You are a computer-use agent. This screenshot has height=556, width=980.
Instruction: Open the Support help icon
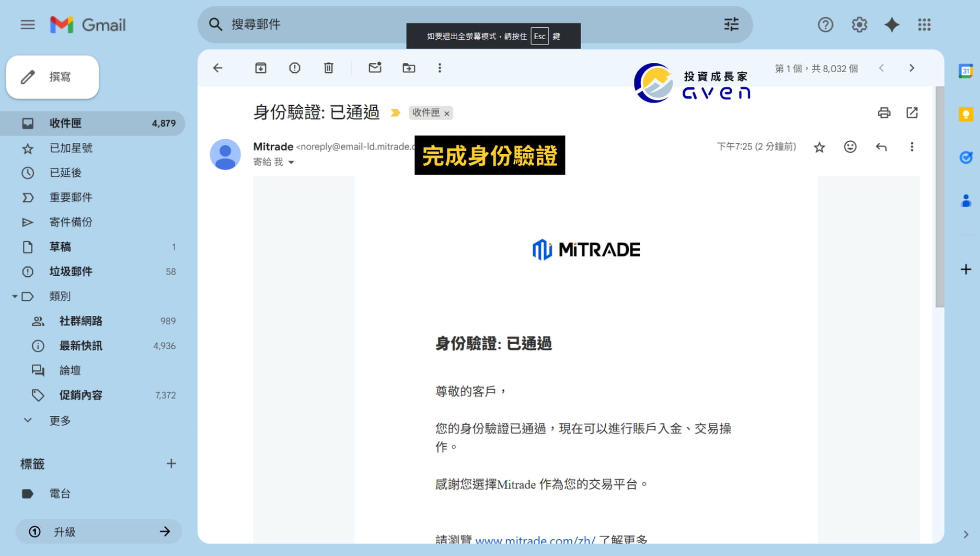coord(825,25)
